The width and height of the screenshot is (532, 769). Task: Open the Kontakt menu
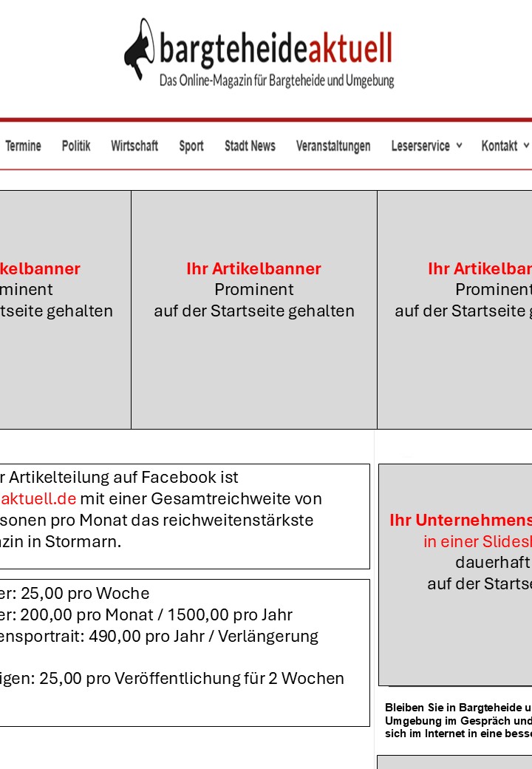pos(499,146)
